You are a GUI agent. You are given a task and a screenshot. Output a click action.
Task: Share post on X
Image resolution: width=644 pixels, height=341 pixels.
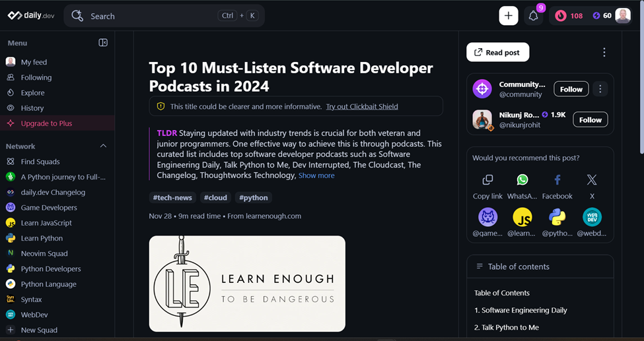coord(592,187)
